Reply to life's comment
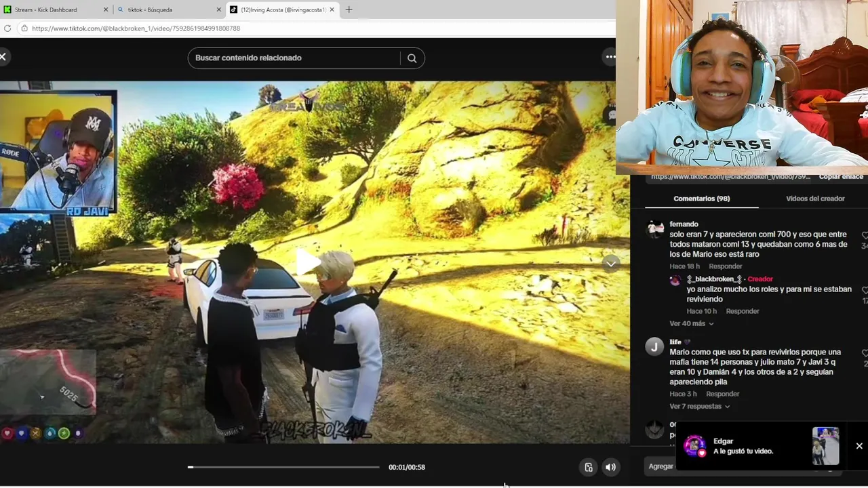 click(722, 394)
